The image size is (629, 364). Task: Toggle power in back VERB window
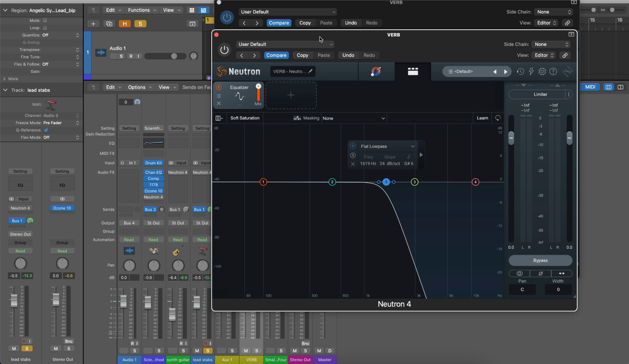[x=227, y=17]
